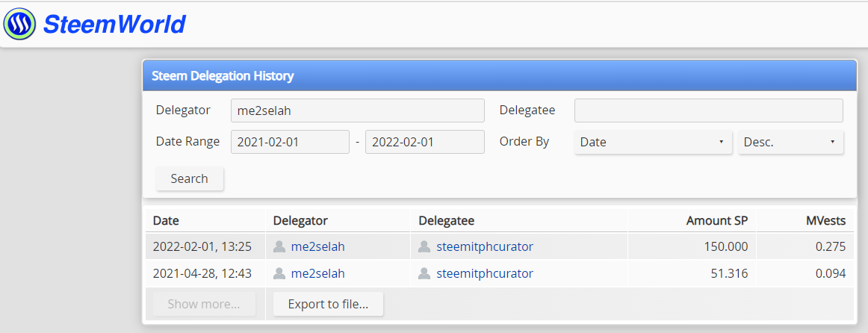The height and width of the screenshot is (333, 868).
Task: Open steemitphcurator link in 2022-02-01 row
Action: pos(485,246)
